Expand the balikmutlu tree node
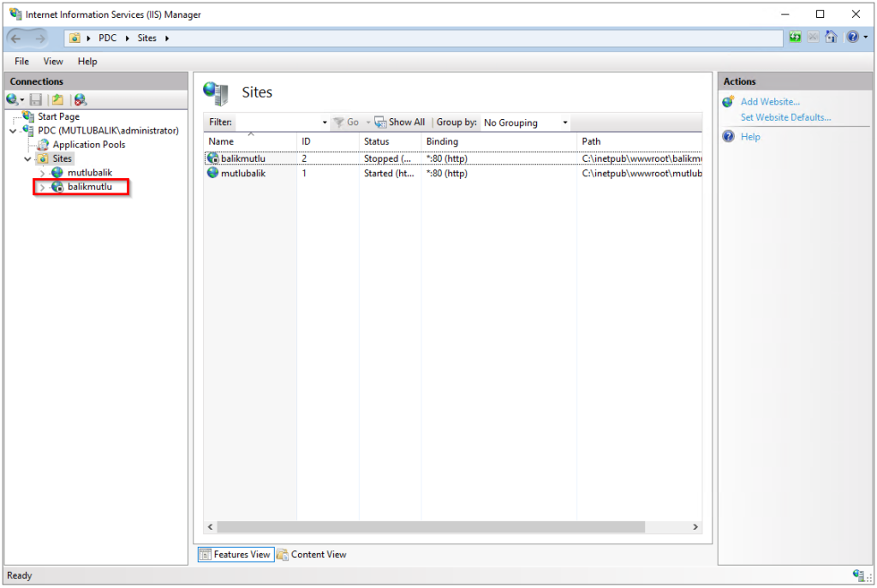This screenshot has height=588, width=877. (x=42, y=187)
